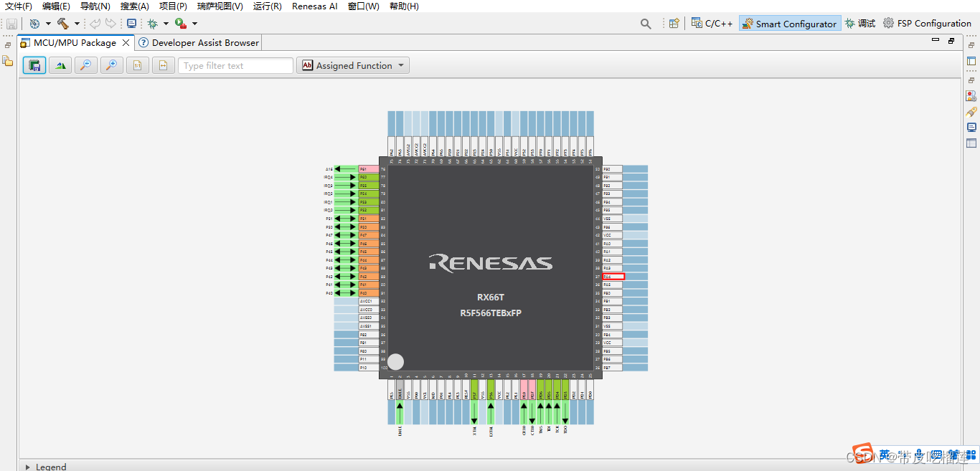Reset the package view to 1:1 scale
The width and height of the screenshot is (980, 471).
(x=137, y=65)
